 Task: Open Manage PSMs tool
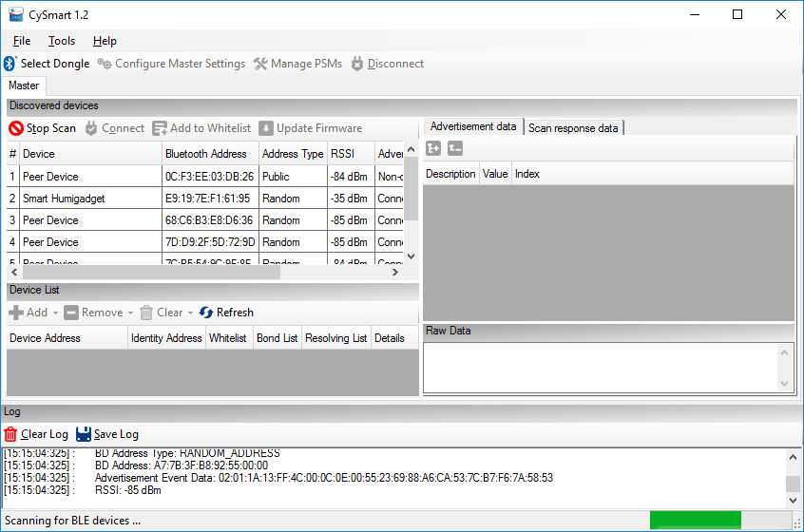pyautogui.click(x=297, y=64)
